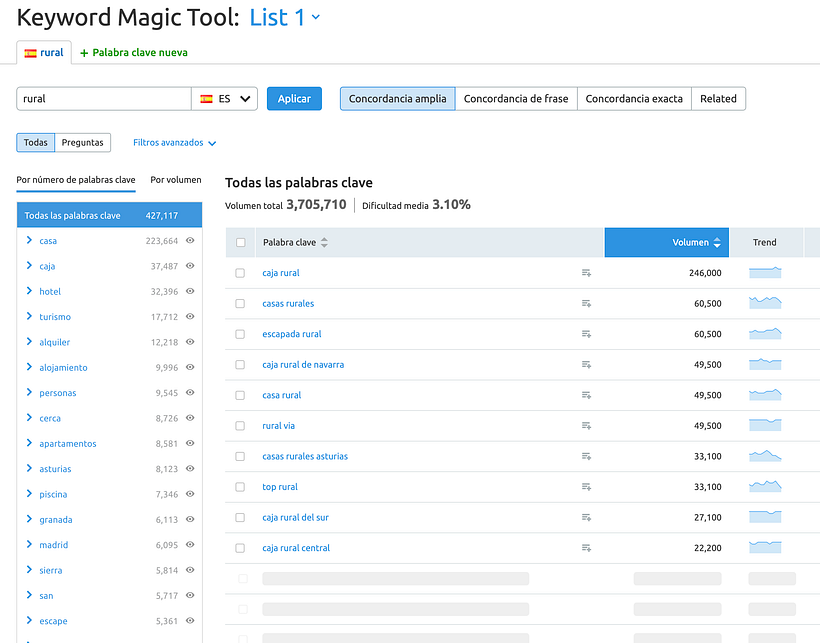Viewport: 820px width, 643px height.
Task: Check the 'caja rural central' row checkbox
Action: (240, 548)
